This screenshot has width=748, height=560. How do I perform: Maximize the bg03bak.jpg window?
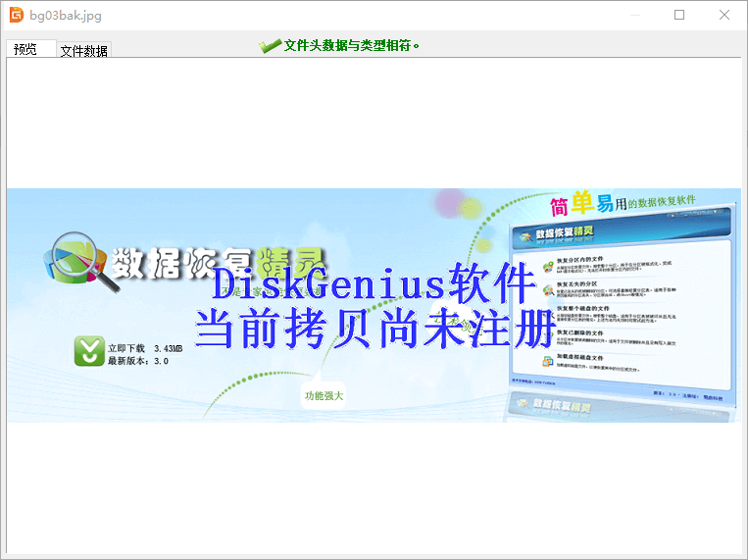(x=679, y=16)
